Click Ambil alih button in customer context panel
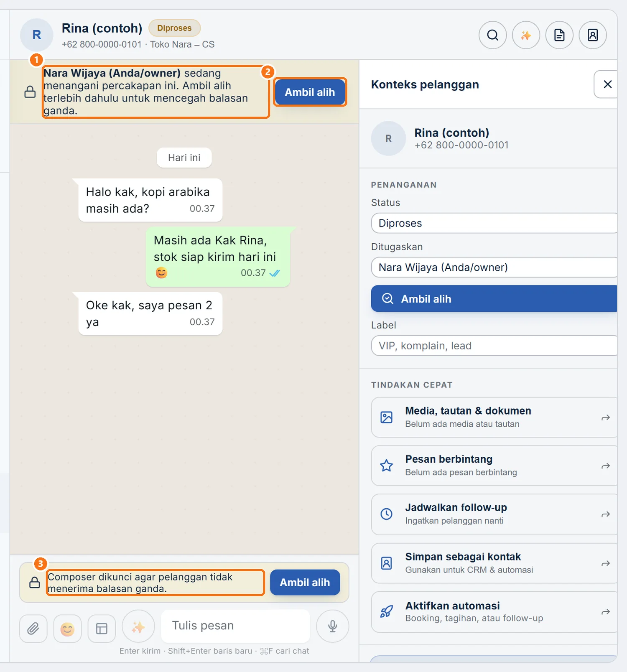The image size is (627, 672). point(494,299)
